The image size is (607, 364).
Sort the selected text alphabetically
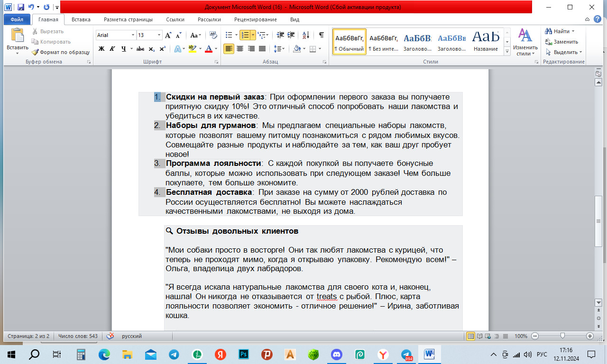coord(306,35)
